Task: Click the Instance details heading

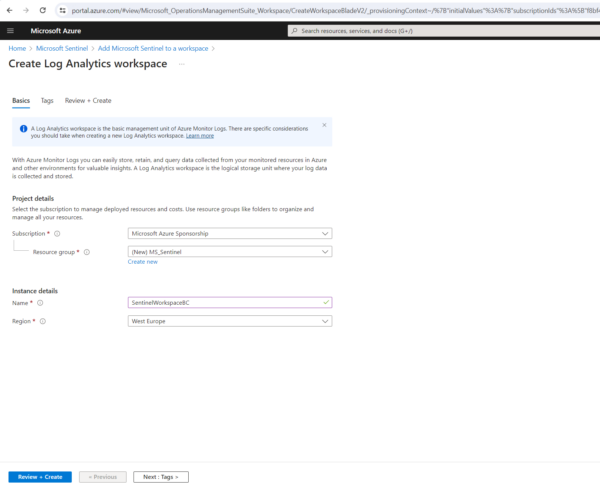Action: 35,291
